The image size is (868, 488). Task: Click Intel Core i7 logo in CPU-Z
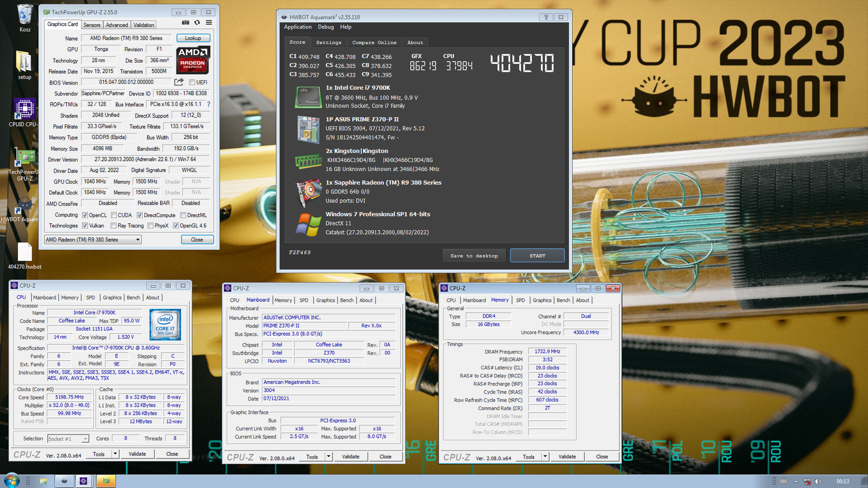[165, 324]
